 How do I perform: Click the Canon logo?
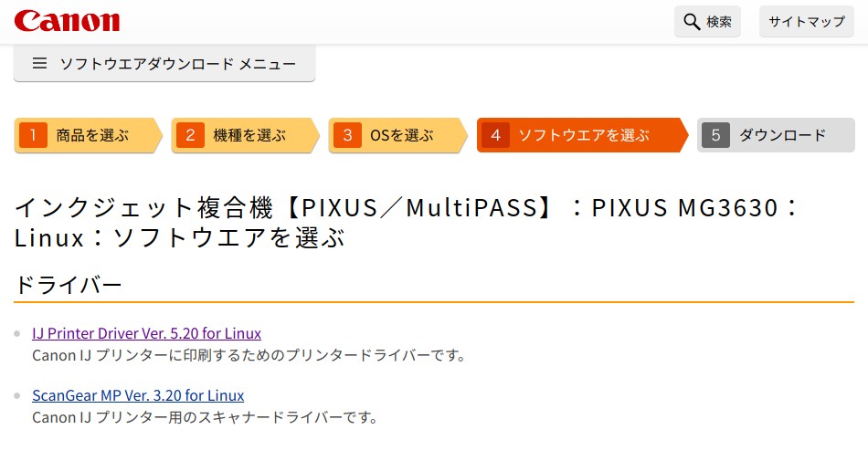click(67, 21)
